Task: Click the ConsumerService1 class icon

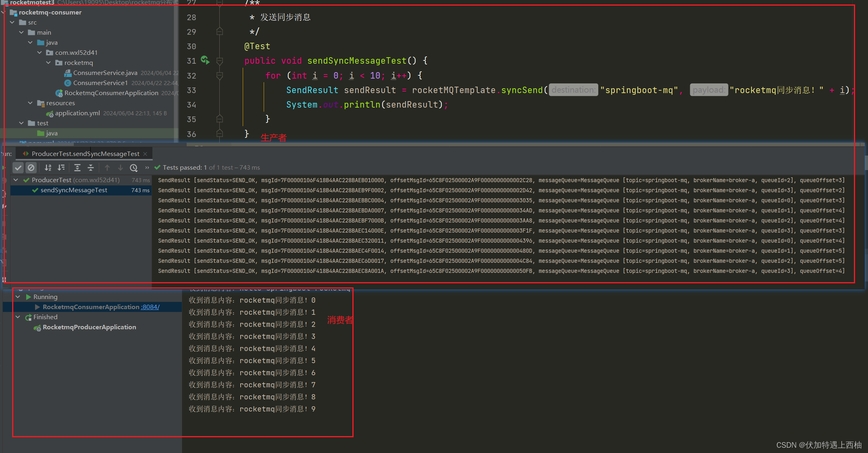Action: pos(68,83)
